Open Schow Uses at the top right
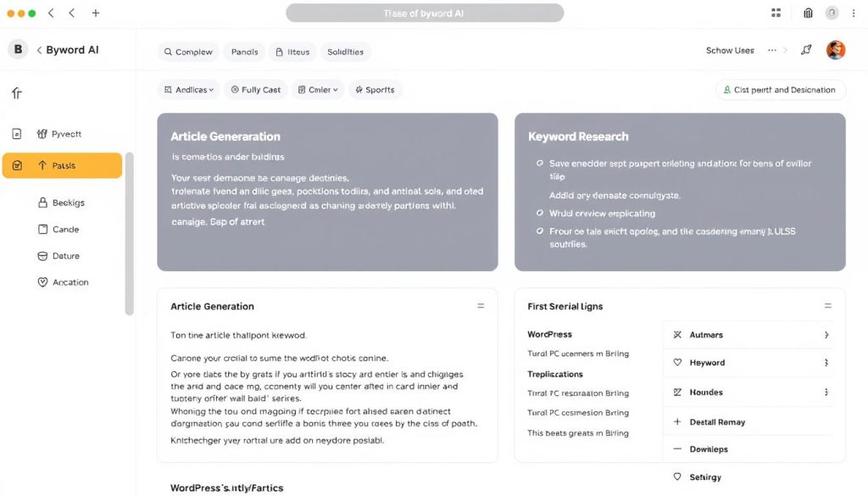Screen dimensions: 868x496 pos(729,51)
